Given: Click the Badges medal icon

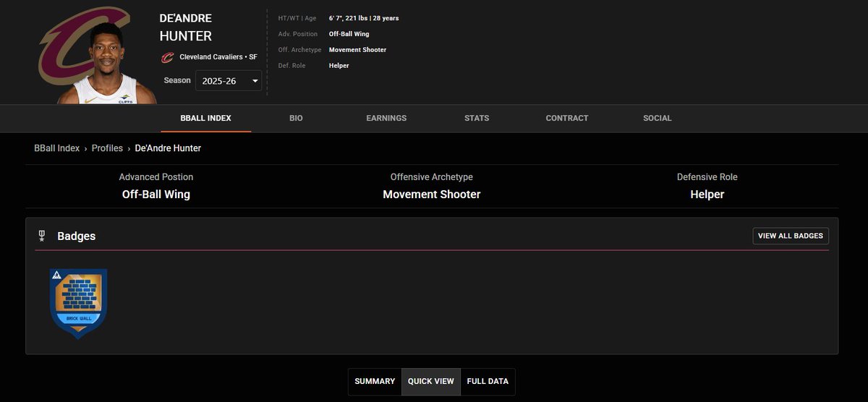Looking at the screenshot, I should 42,236.
